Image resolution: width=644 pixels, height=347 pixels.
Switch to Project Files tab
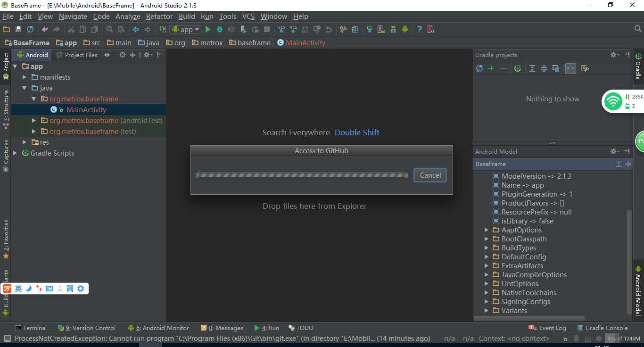(77, 55)
